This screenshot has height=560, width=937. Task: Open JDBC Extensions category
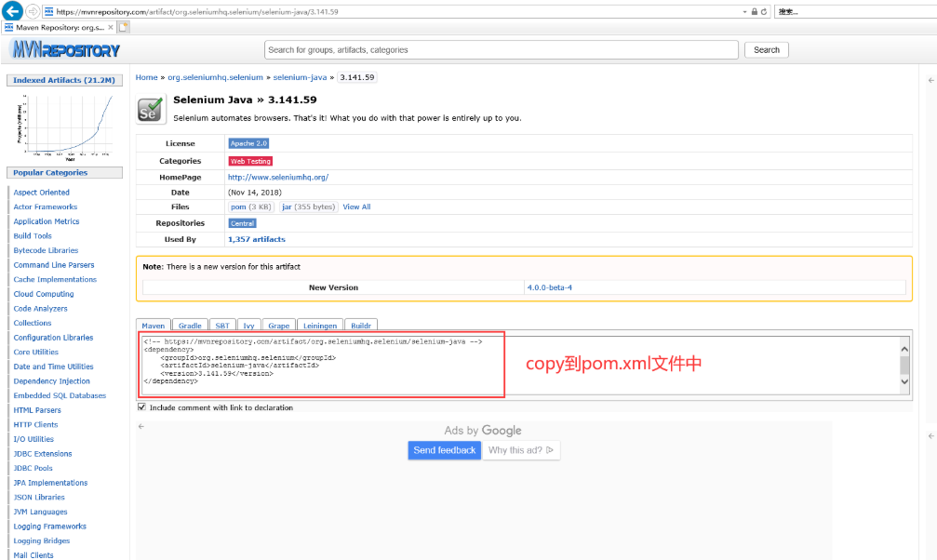(43, 454)
